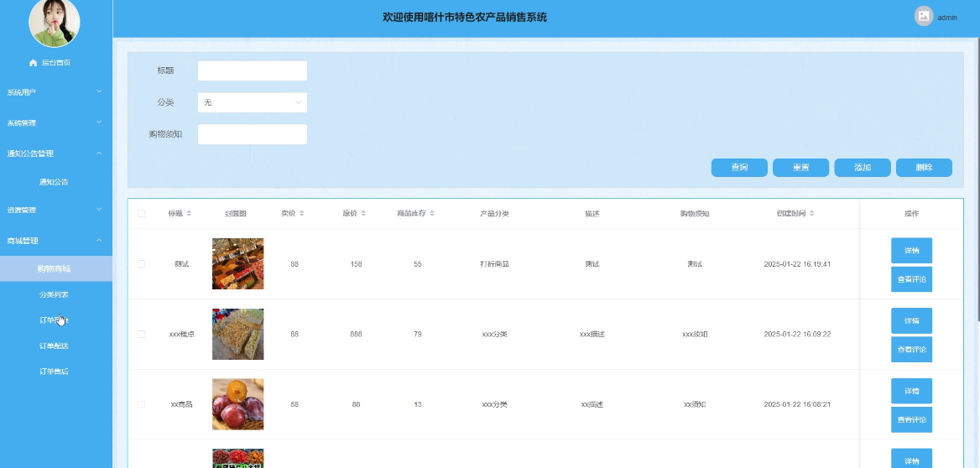Open 详情 for the xx商品 row
This screenshot has height=468, width=980.
coord(912,391)
